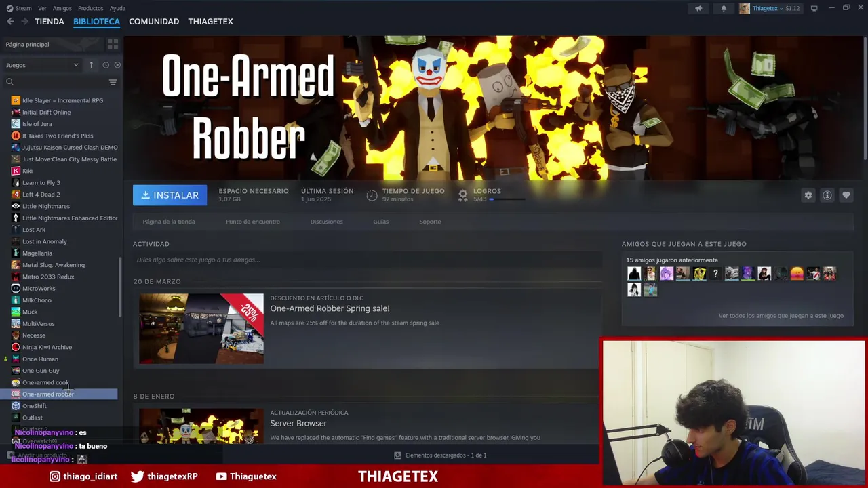Sort library with the up arrow icon
Screen dimensions: 868x488
coord(91,65)
